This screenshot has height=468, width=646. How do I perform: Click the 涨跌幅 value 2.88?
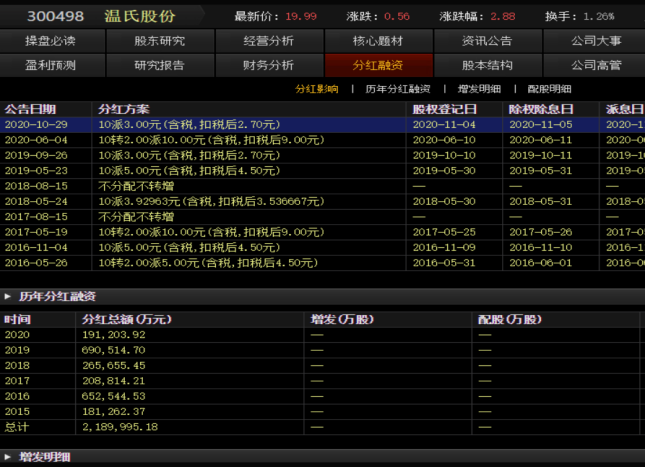[x=503, y=16]
